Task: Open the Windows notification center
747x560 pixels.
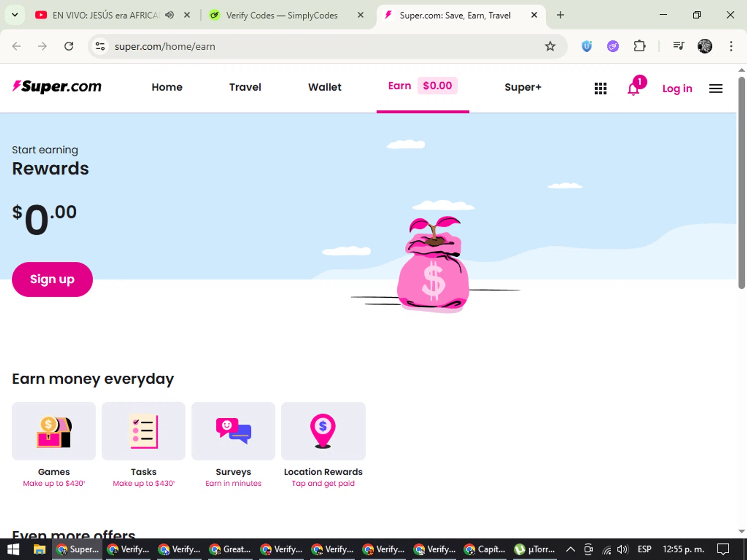Action: pyautogui.click(x=723, y=549)
